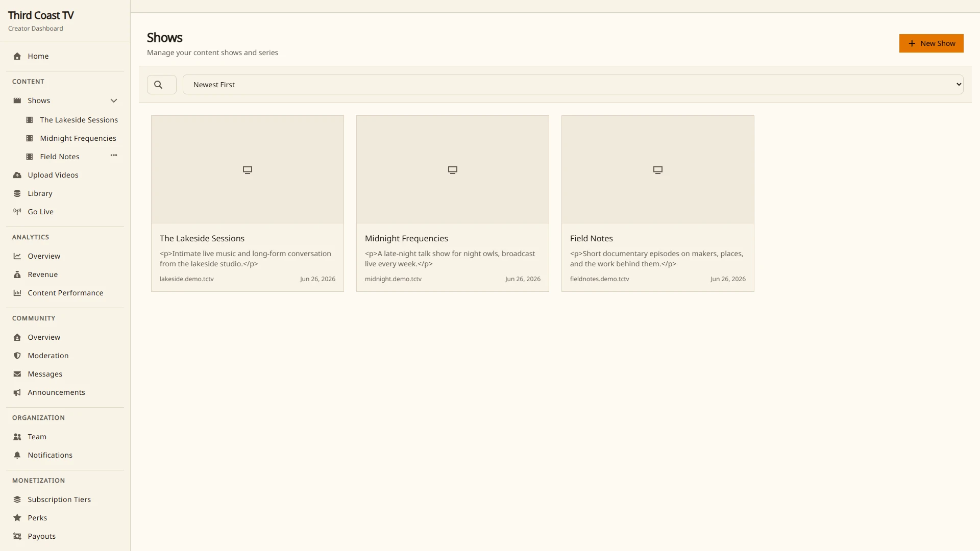The width and height of the screenshot is (980, 551).
Task: Open Subscription Tiers
Action: point(65,499)
